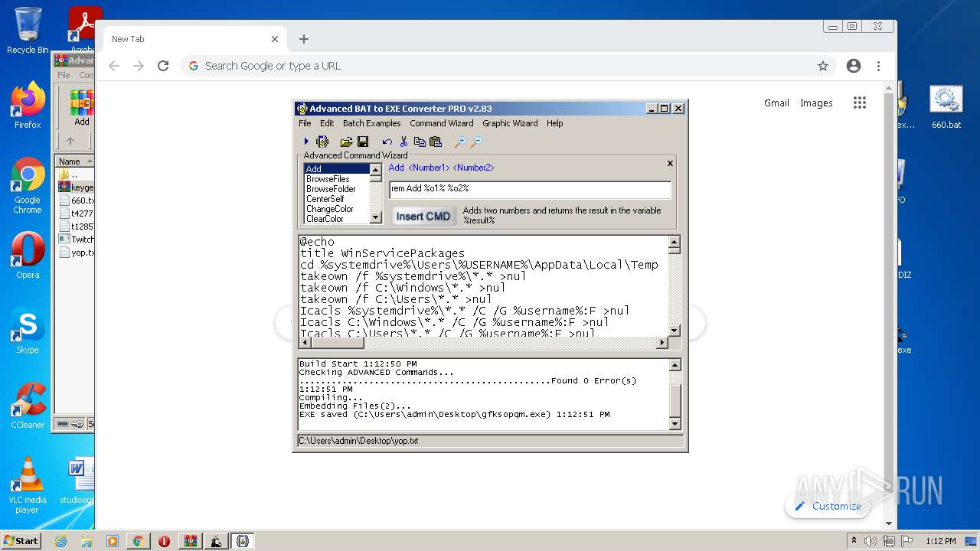The image size is (980, 551).
Task: Open a new Chrome tab with plus
Action: click(x=304, y=39)
